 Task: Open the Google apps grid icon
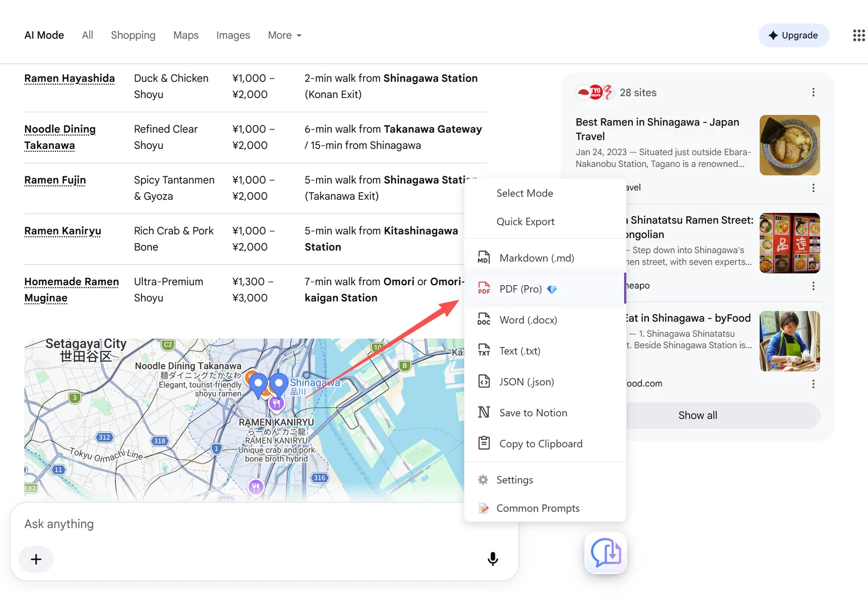tap(858, 35)
